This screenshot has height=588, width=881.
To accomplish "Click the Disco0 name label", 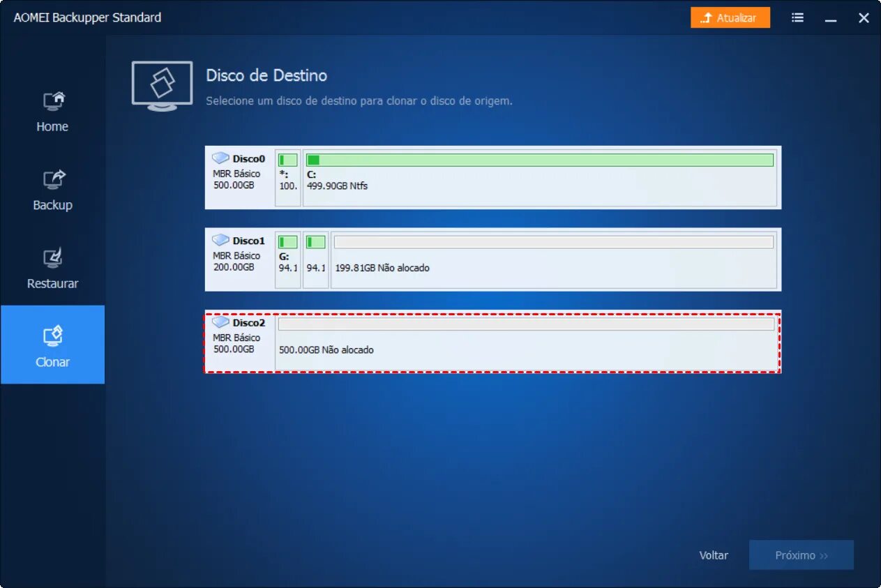I will click(249, 159).
